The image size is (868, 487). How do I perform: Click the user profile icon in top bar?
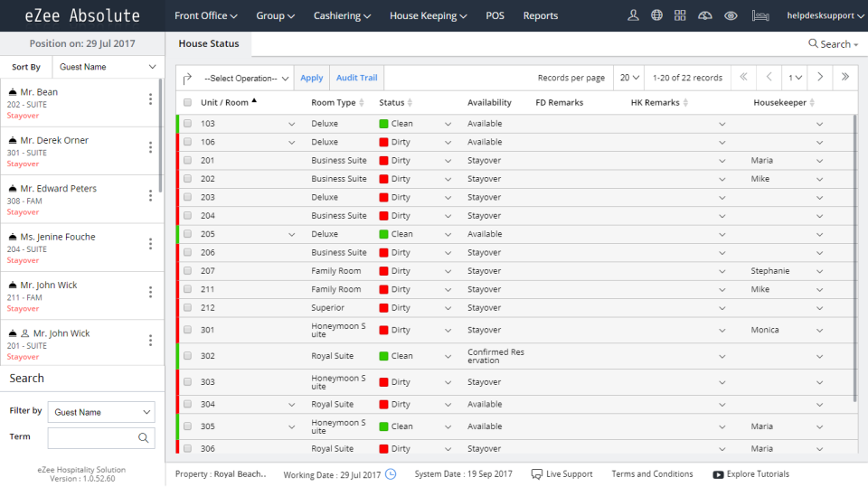pos(633,15)
